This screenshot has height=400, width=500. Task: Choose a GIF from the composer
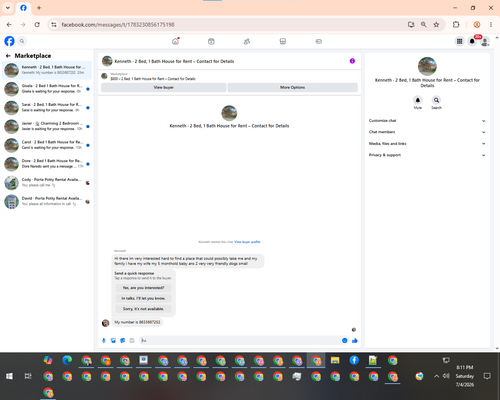132,340
